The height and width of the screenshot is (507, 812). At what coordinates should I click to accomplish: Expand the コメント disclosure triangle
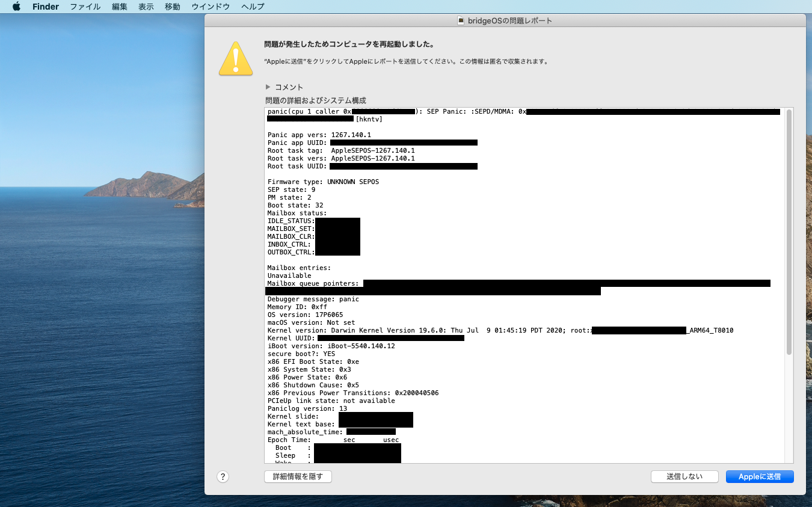click(x=269, y=87)
